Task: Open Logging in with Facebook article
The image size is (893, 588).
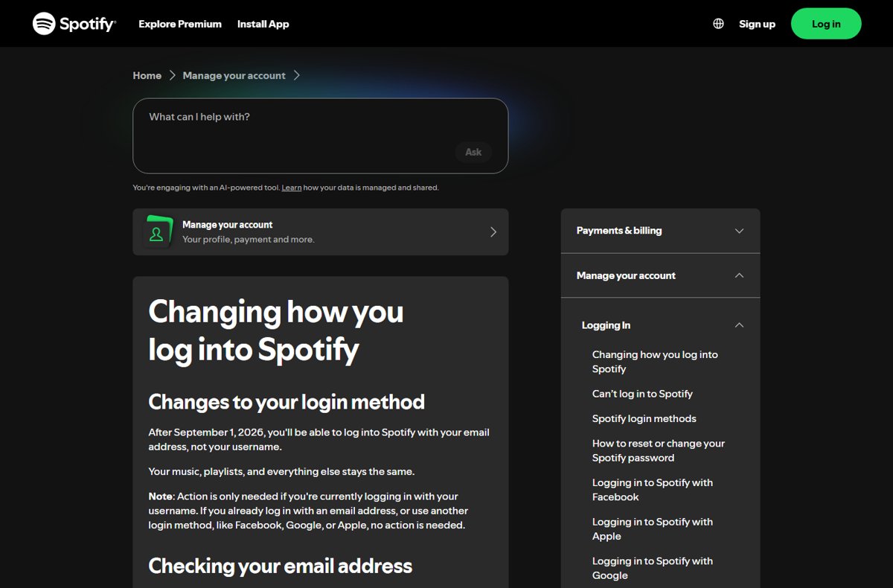Action: (x=653, y=490)
